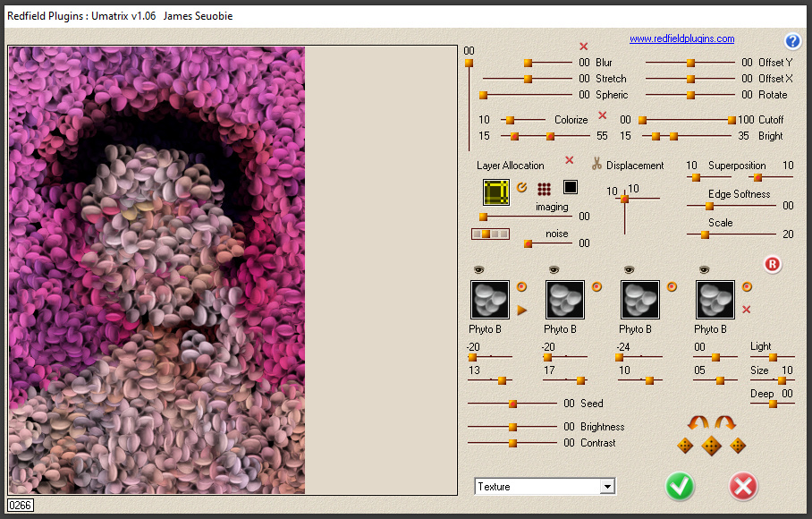Image resolution: width=812 pixels, height=519 pixels.
Task: Click the right small dice icon
Action: (x=738, y=446)
